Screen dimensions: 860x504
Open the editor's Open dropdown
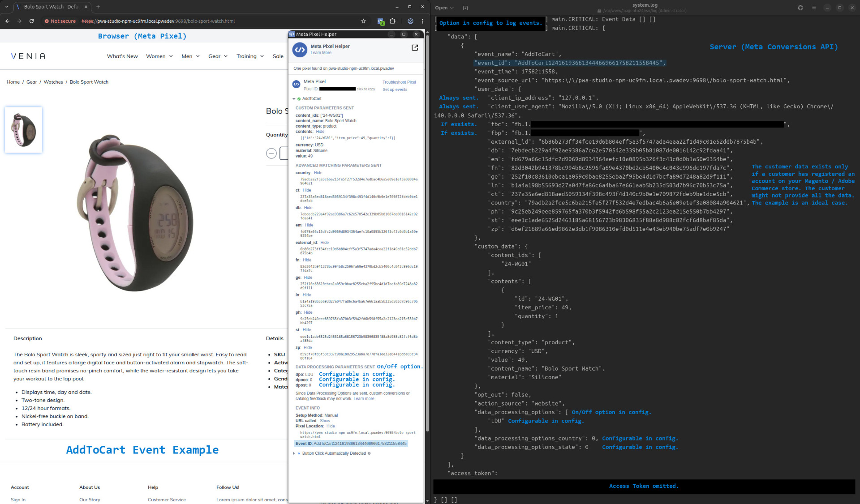click(444, 8)
